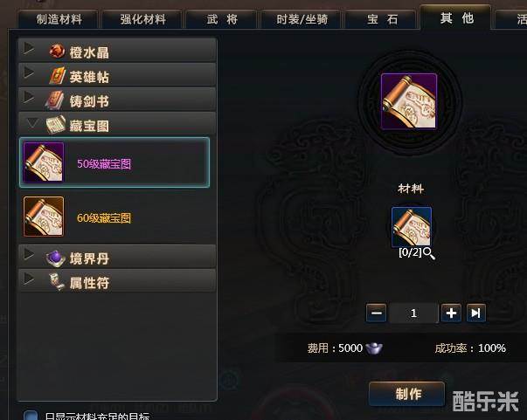
Task: Click the blue material scroll icon under 材料
Action: pos(412,227)
